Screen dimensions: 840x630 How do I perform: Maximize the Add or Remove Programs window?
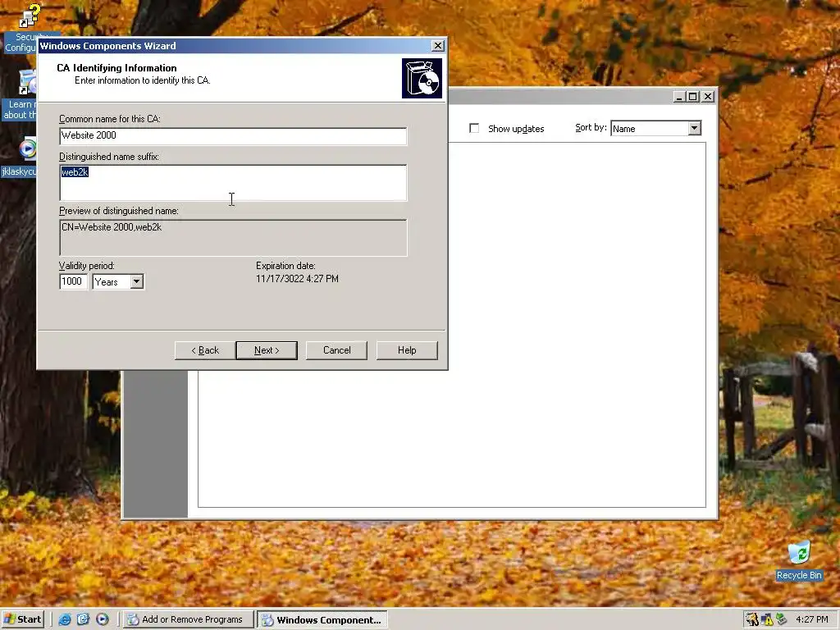(692, 97)
